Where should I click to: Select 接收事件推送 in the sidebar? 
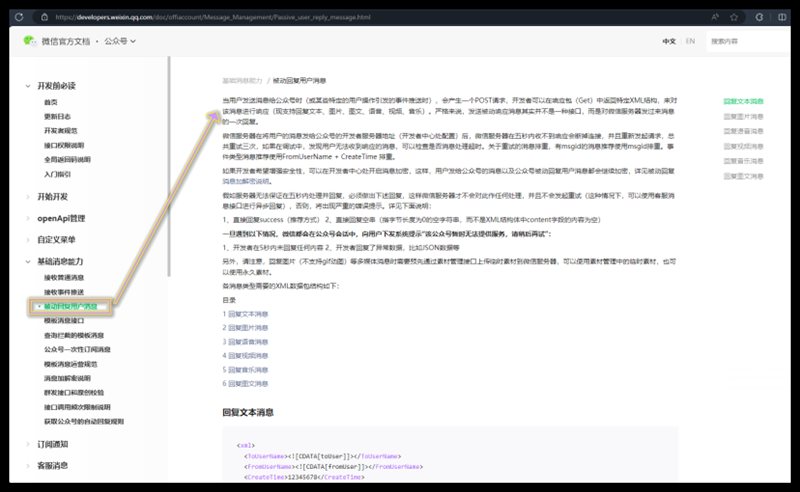64,292
